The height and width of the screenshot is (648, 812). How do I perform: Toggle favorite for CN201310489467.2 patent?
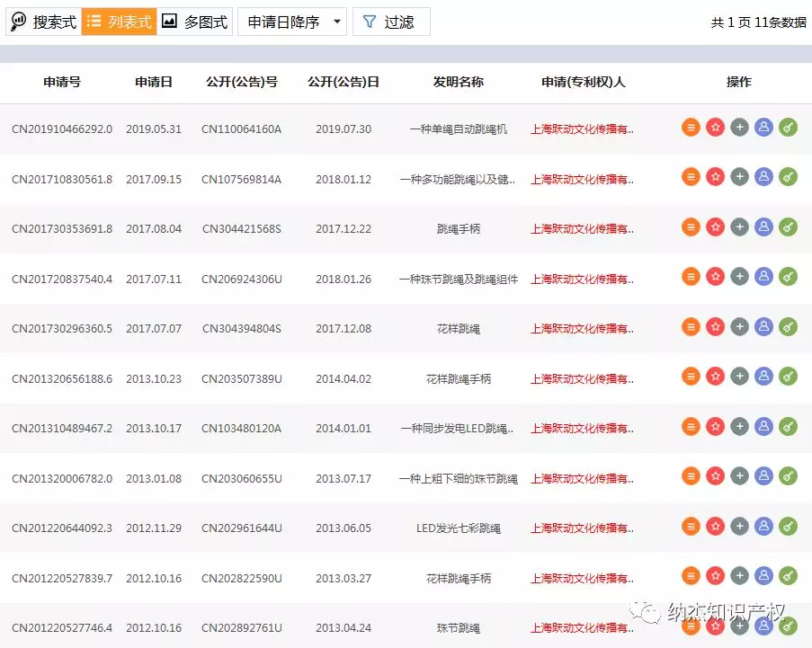[715, 428]
